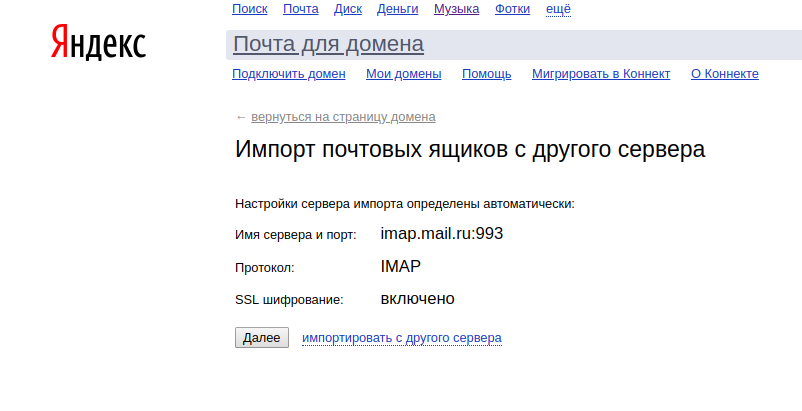802x411 pixels.
Task: Open the Почта link
Action: click(301, 9)
